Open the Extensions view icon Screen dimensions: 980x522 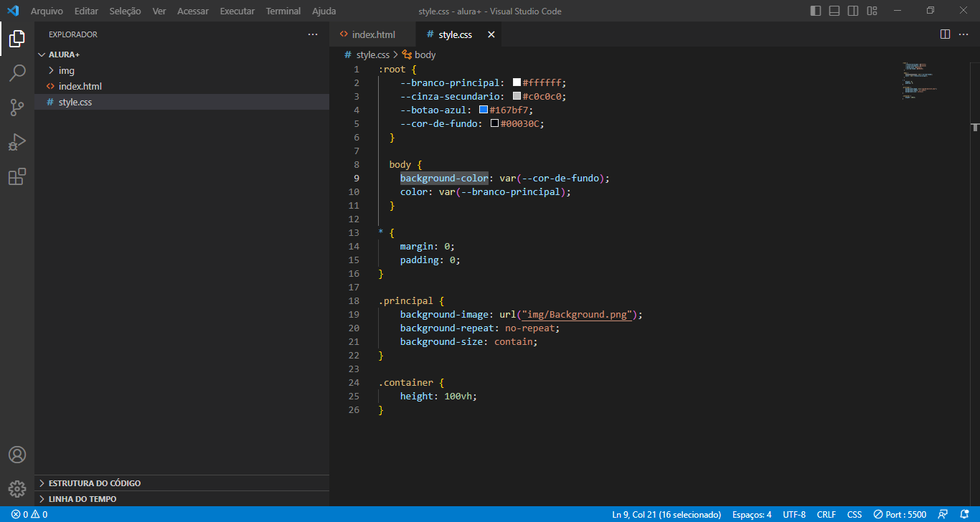click(x=17, y=176)
